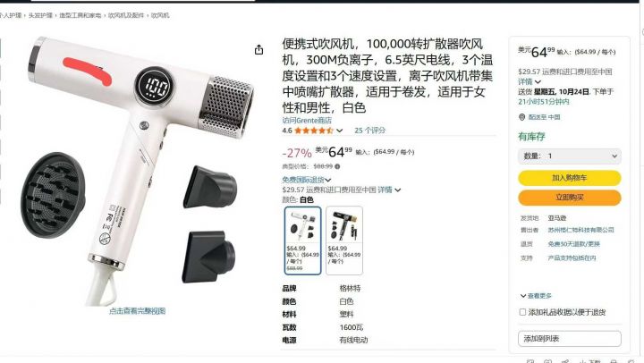
Task: Select the black color variant swatch
Action: [344, 241]
